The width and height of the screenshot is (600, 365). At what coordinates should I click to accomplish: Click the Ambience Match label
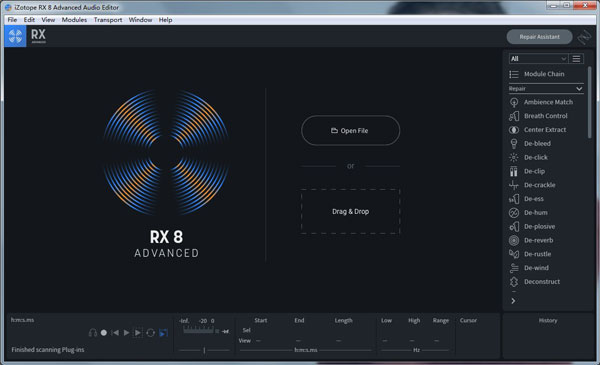tap(548, 102)
